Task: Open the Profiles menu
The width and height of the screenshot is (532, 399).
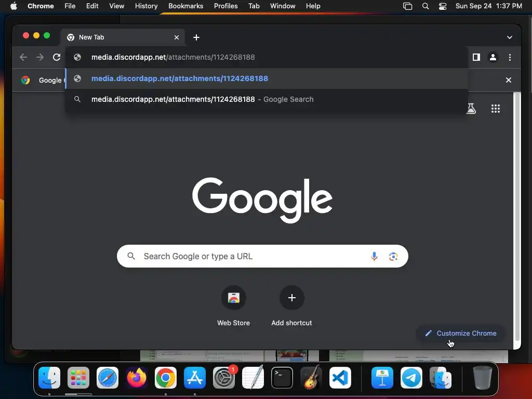Action: [x=225, y=6]
